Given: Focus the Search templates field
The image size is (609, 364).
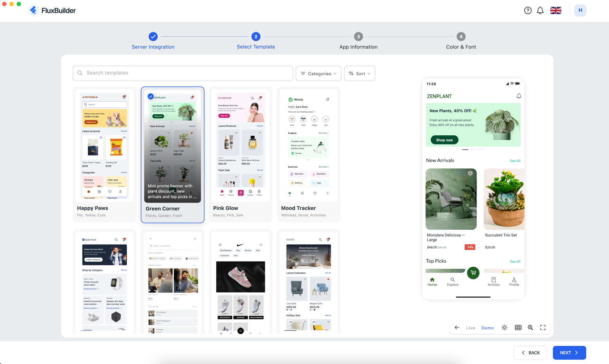Looking at the screenshot, I should pos(183,73).
